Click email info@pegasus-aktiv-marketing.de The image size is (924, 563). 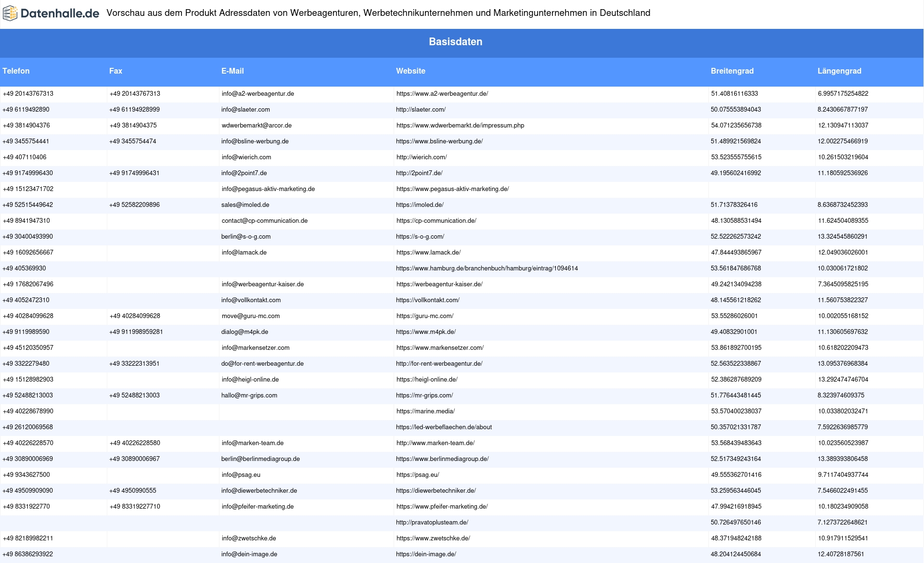click(x=268, y=189)
